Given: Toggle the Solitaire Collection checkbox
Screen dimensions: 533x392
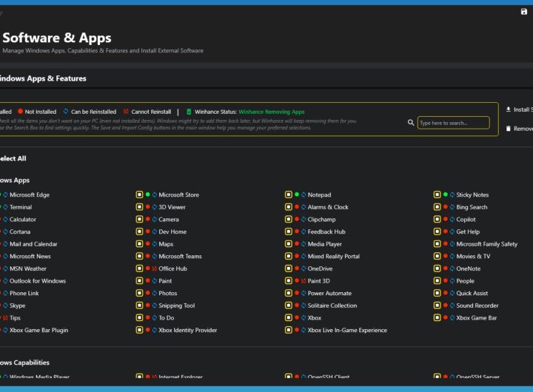Looking at the screenshot, I should coord(289,305).
